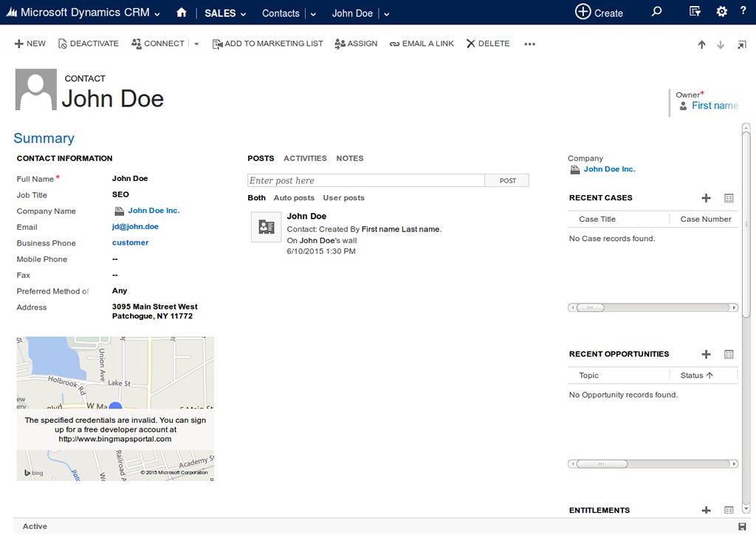This screenshot has height=535, width=756.
Task: Open the Contacts navigation item
Action: tap(281, 13)
